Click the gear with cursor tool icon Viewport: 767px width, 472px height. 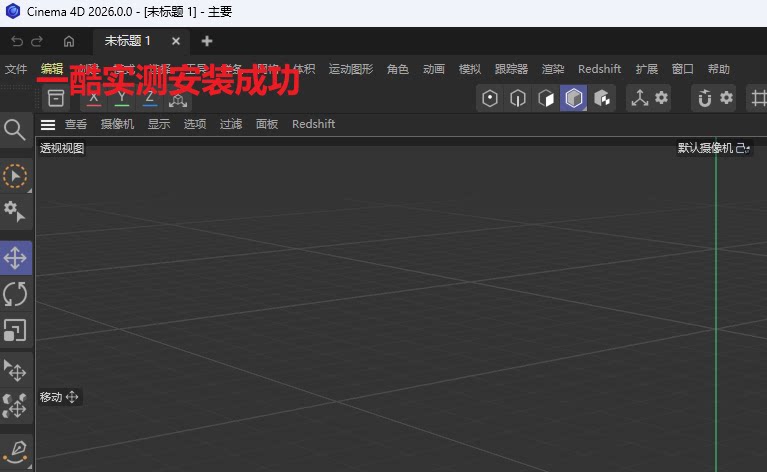pyautogui.click(x=15, y=212)
